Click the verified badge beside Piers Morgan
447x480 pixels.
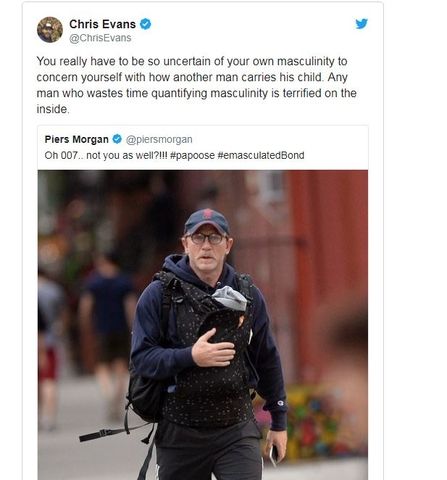pos(117,139)
